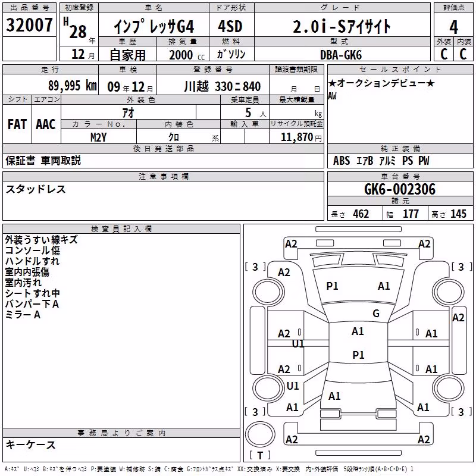Select inspector note コンソール傷
Image resolution: width=476 pixels, height=476 pixels.
[33, 250]
